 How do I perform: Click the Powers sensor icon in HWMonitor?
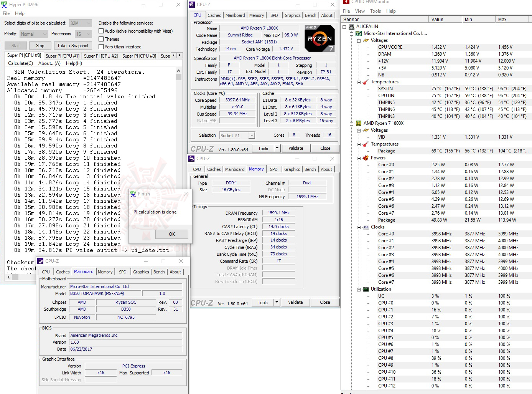tap(365, 158)
